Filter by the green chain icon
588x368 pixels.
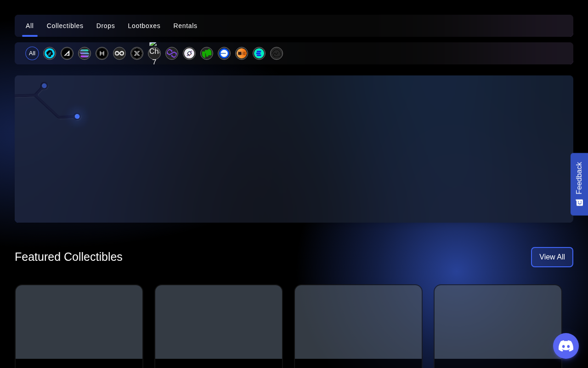[207, 53]
